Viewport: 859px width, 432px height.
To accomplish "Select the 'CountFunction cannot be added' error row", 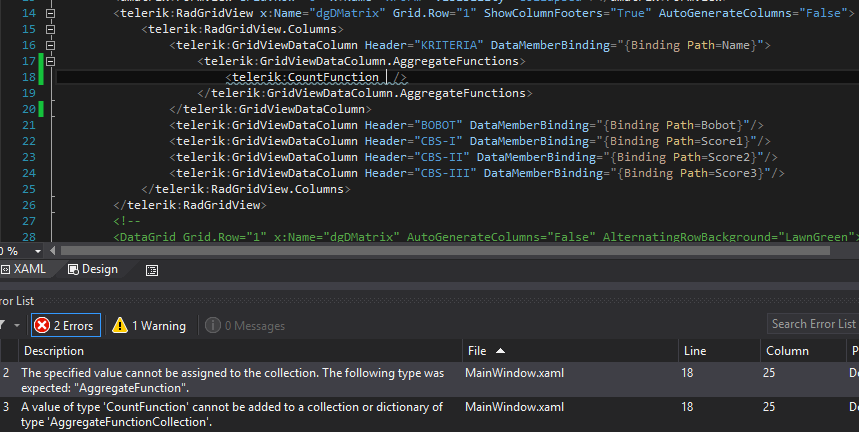I will click(x=230, y=414).
